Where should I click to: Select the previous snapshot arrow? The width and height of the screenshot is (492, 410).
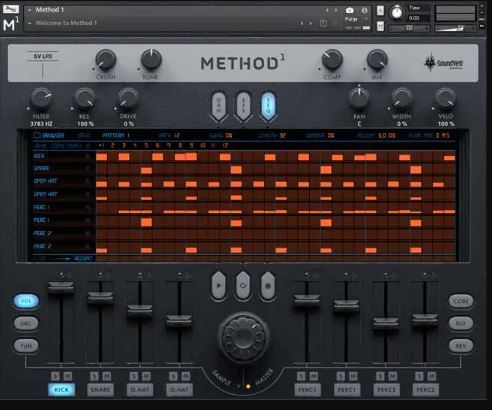(x=302, y=23)
